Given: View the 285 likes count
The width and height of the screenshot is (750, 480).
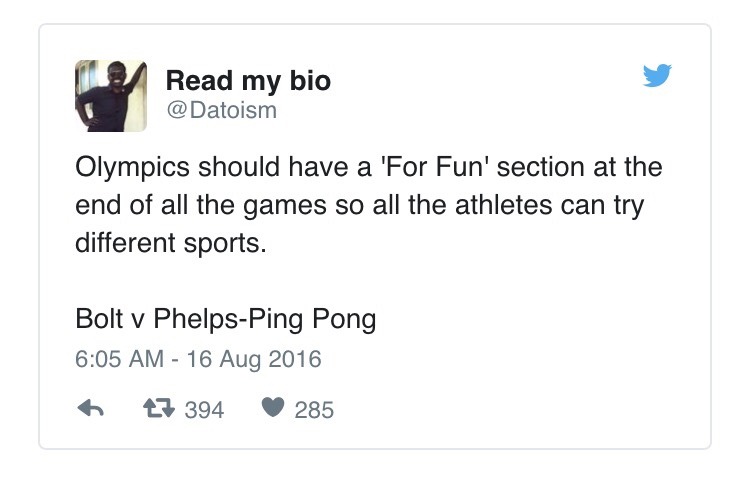Looking at the screenshot, I should click(x=314, y=410).
